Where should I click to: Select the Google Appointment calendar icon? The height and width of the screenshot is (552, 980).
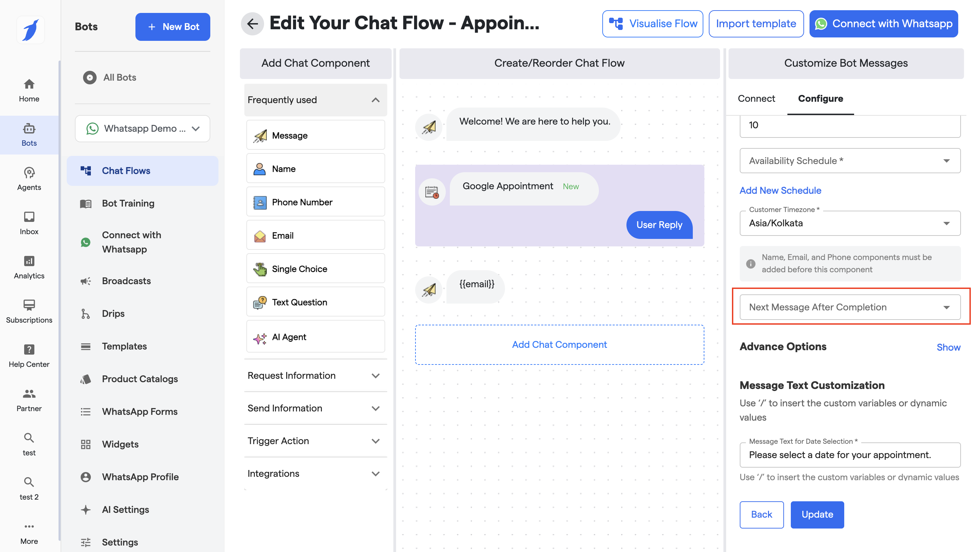point(432,192)
